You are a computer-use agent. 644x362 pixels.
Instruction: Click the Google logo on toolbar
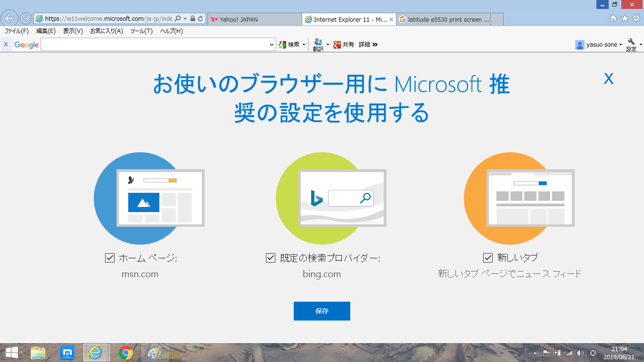click(26, 45)
